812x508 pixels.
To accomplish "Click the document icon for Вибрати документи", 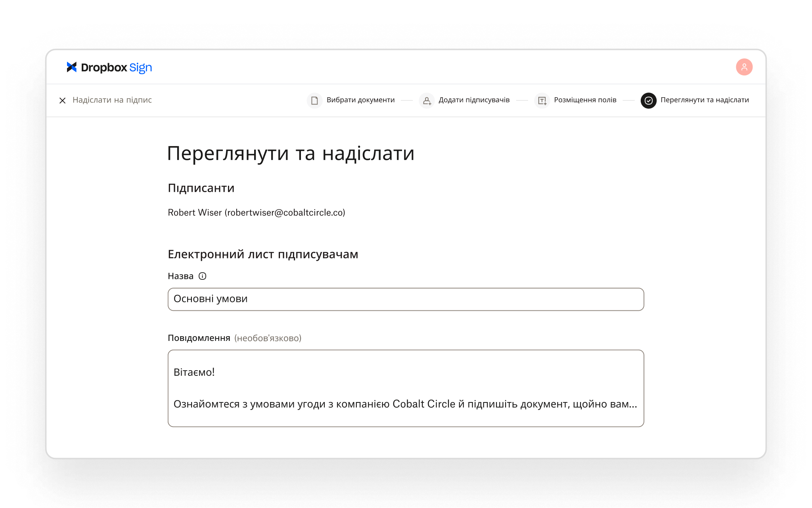I will (314, 100).
